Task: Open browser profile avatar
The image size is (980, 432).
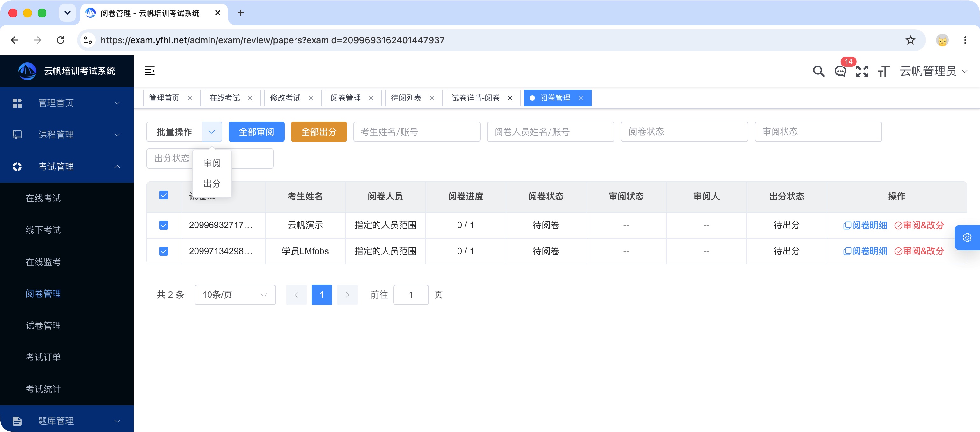Action: click(x=942, y=40)
